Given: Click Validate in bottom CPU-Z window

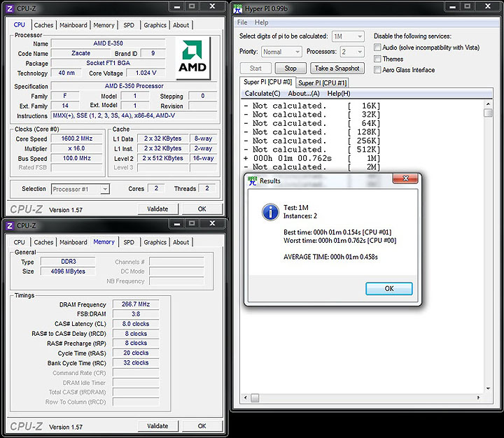Looking at the screenshot, I should click(x=157, y=426).
